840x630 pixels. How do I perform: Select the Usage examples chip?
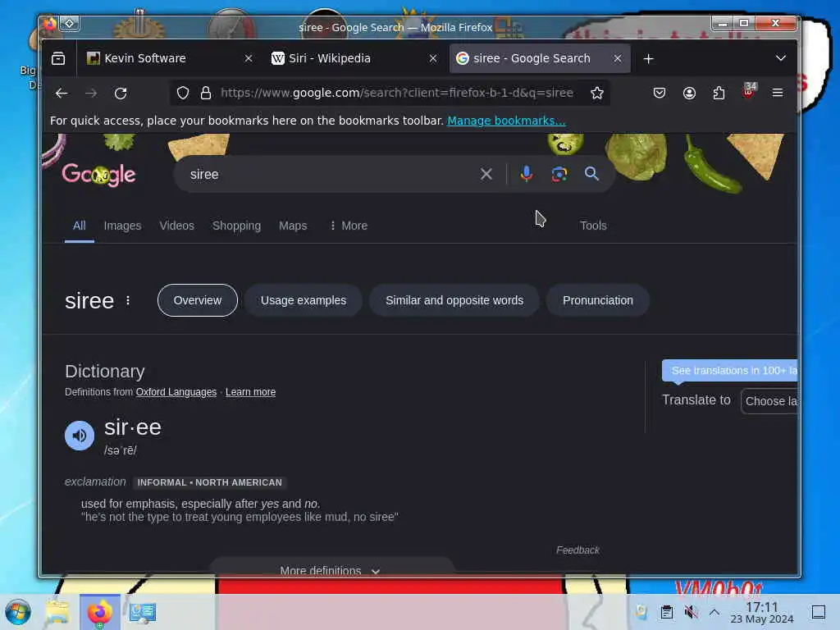pyautogui.click(x=304, y=300)
